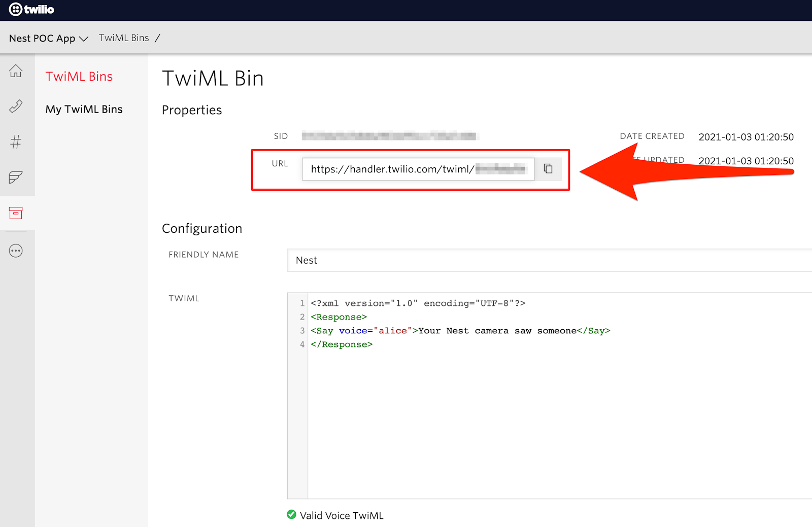The height and width of the screenshot is (527, 812).
Task: Click the green Valid Voice TwiML check icon
Action: click(x=291, y=514)
